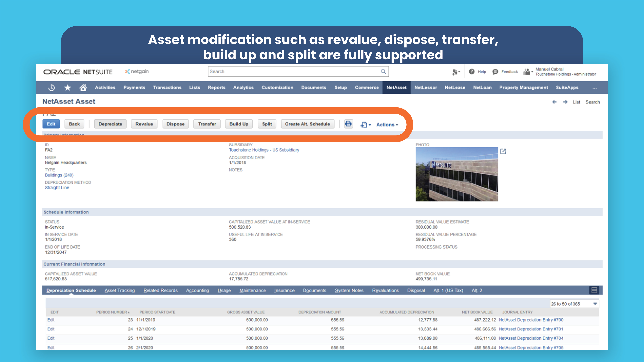Go to the Home dashboard icon
Screen dimensions: 644x362
pyautogui.click(x=83, y=87)
